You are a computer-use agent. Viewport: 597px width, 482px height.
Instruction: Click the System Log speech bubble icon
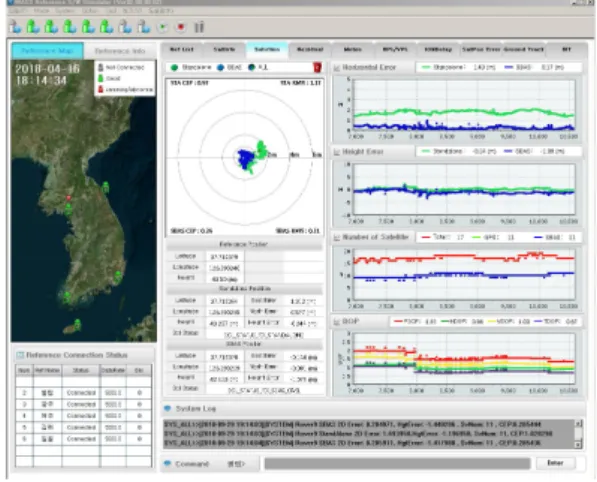(x=167, y=409)
